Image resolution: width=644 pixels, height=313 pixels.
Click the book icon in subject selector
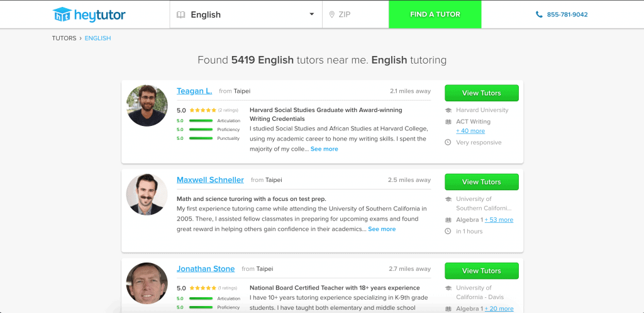(x=180, y=15)
